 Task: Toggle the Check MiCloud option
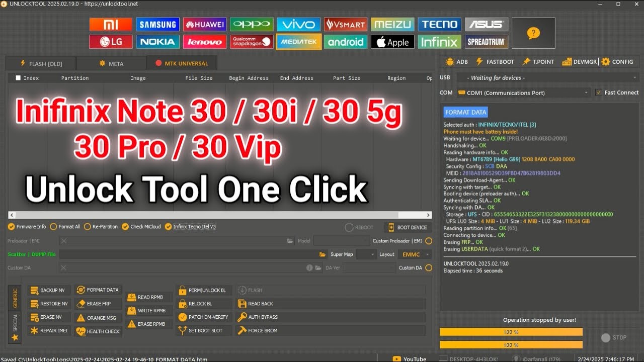(x=141, y=227)
